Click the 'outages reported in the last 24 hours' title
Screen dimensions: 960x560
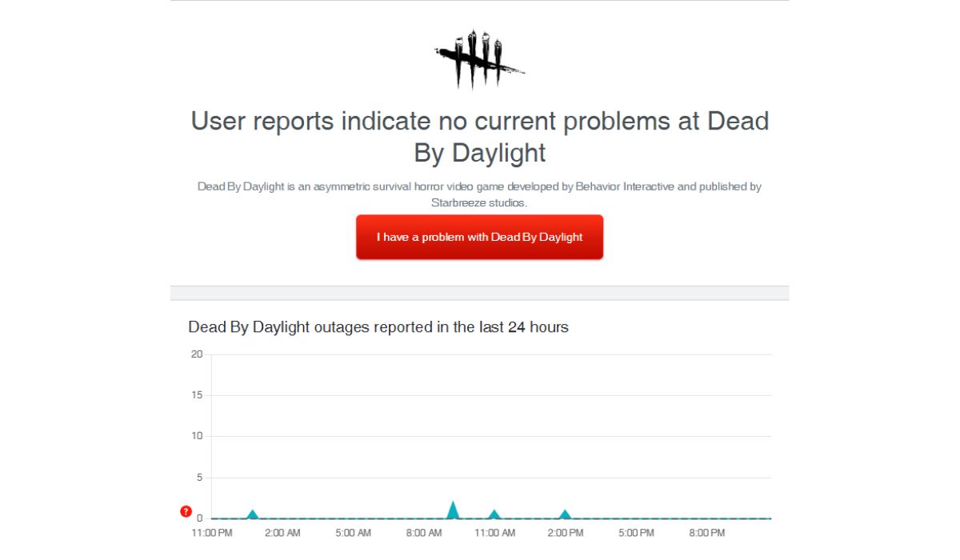coord(378,327)
